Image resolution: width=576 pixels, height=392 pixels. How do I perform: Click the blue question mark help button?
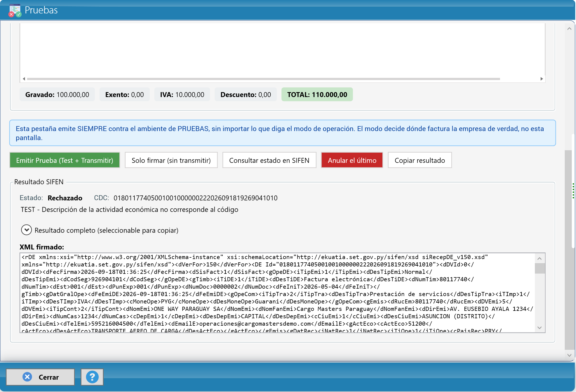(92, 377)
